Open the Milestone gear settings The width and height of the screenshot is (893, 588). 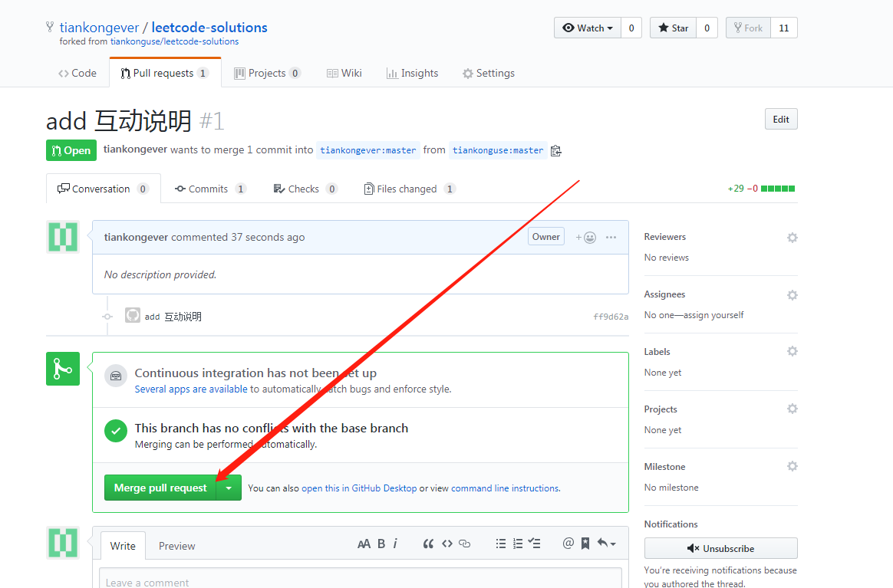[792, 466]
